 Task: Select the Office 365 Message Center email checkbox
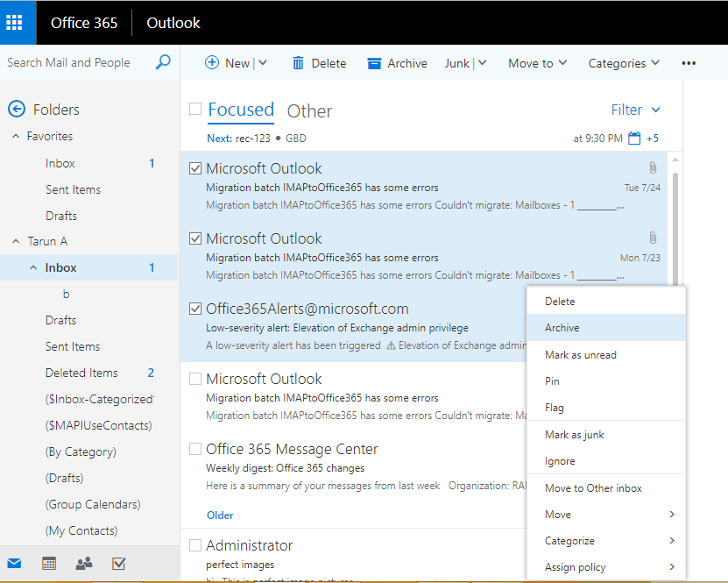pos(194,449)
